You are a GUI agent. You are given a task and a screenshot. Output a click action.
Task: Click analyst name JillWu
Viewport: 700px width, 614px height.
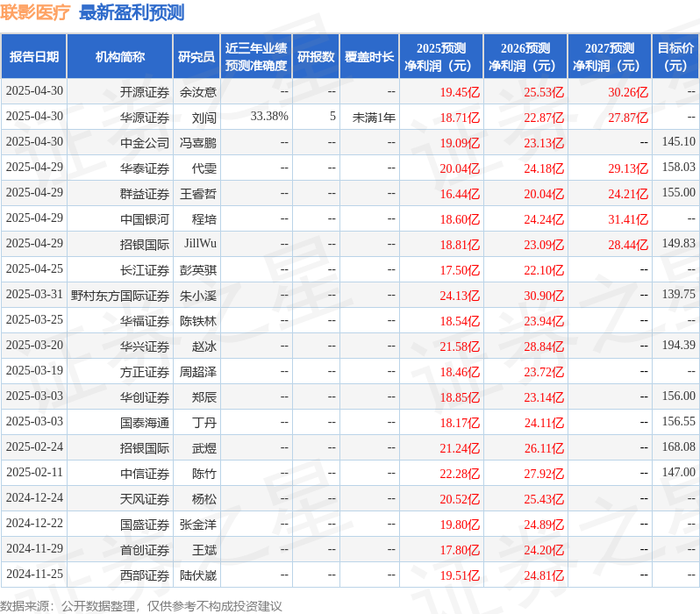click(x=201, y=243)
